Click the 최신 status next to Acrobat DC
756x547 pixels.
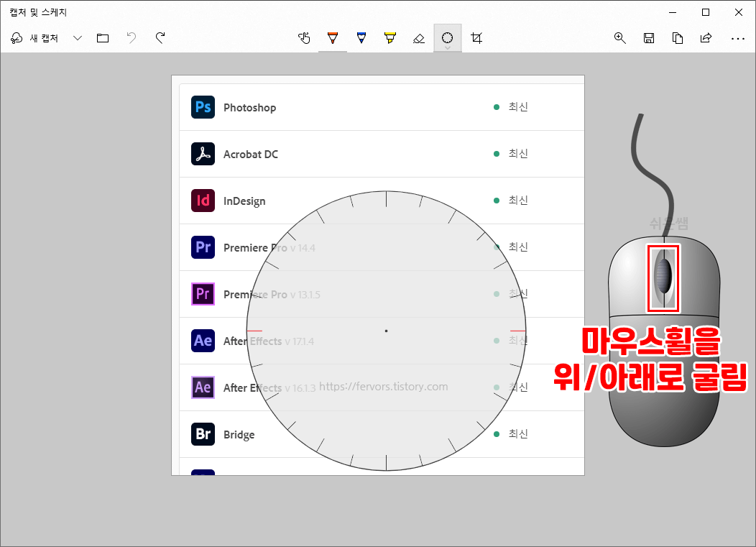tap(518, 154)
